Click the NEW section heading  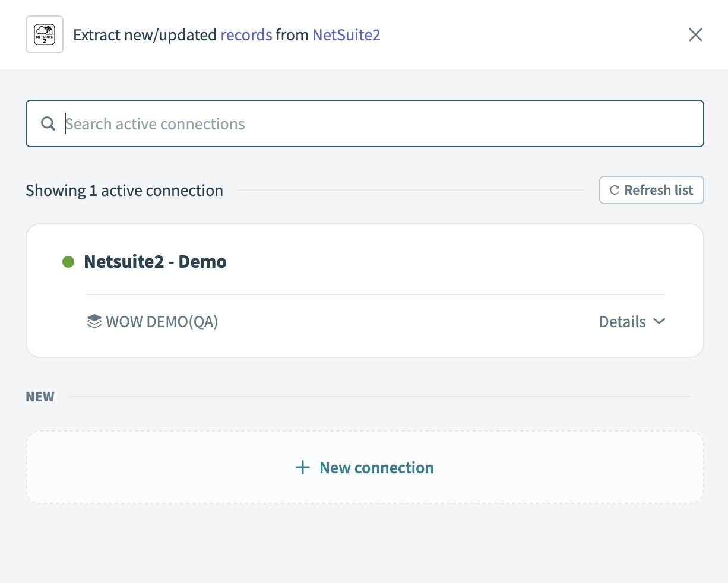coord(39,397)
